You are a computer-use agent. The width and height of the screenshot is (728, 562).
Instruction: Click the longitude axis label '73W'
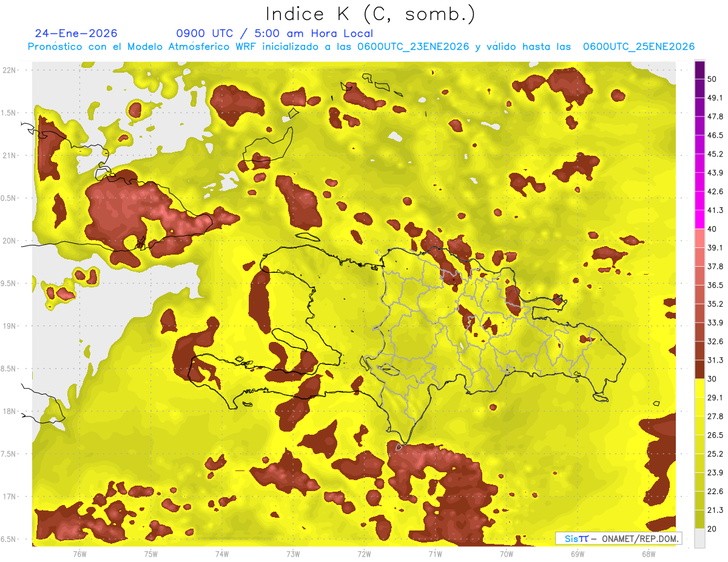point(293,554)
